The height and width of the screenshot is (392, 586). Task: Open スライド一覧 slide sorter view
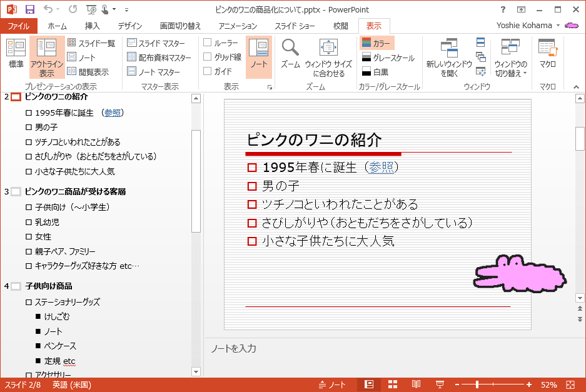91,43
